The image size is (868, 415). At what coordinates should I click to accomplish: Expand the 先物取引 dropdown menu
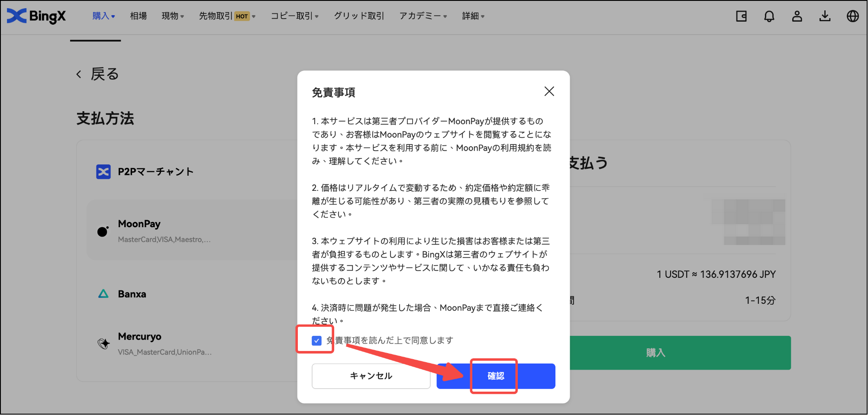227,16
